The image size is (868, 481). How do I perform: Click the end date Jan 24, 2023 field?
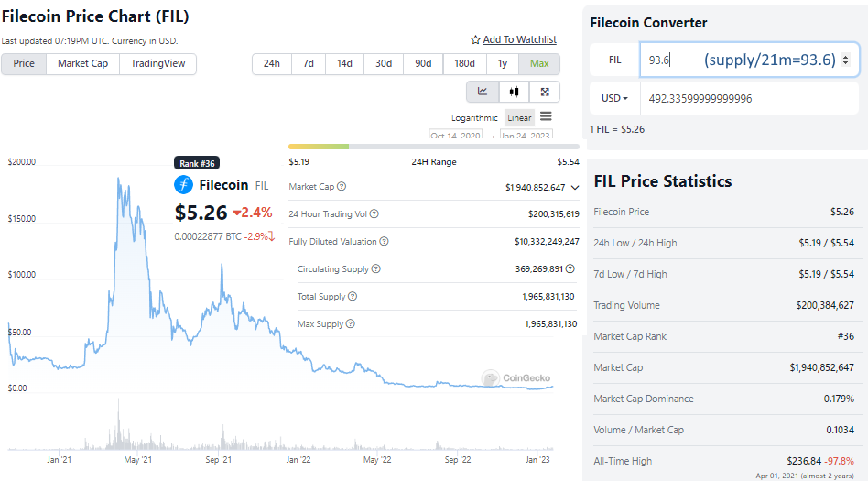pyautogui.click(x=526, y=135)
